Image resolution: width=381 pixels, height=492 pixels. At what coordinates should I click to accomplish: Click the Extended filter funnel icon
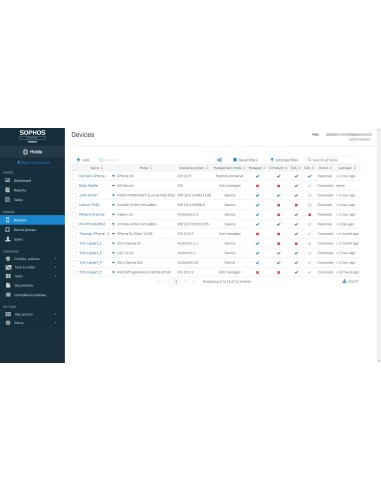(272, 160)
